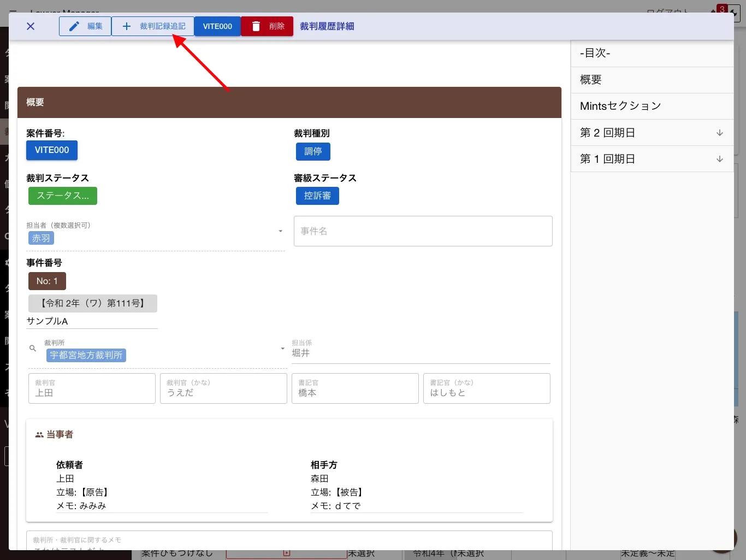Select the brown No: 1 事件番号 chip
Image resolution: width=746 pixels, height=560 pixels.
[47, 281]
